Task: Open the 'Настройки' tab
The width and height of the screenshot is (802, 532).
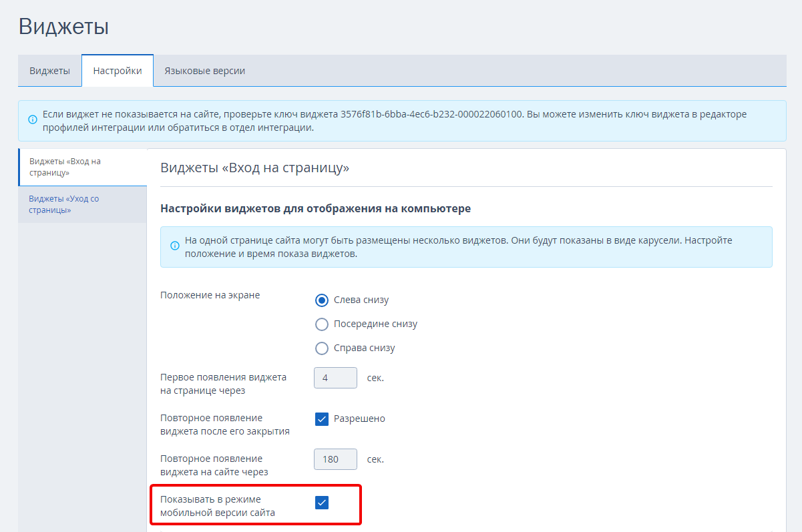Action: [x=118, y=71]
